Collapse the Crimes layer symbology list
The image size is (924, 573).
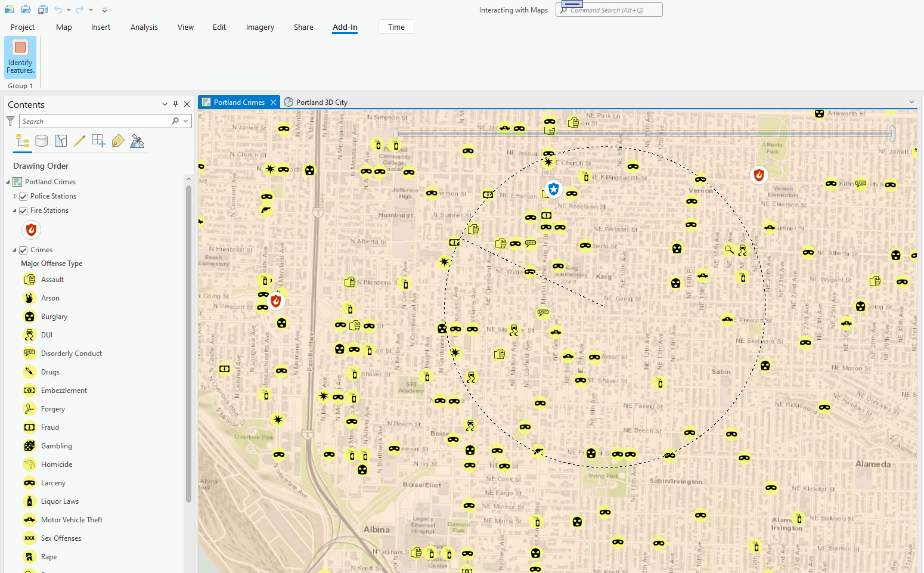point(15,249)
